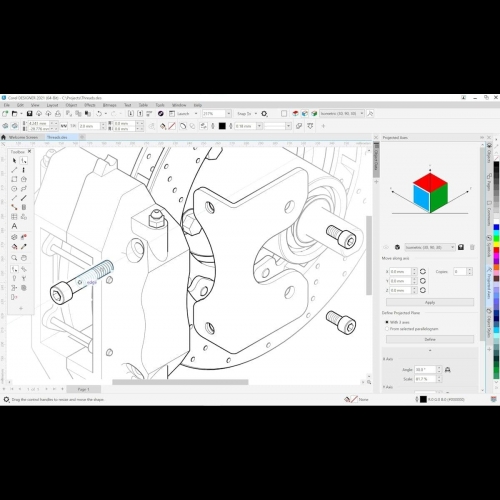The width and height of the screenshot is (500, 500).
Task: Open the Isometric preset dropdown in docker
Action: click(430, 247)
